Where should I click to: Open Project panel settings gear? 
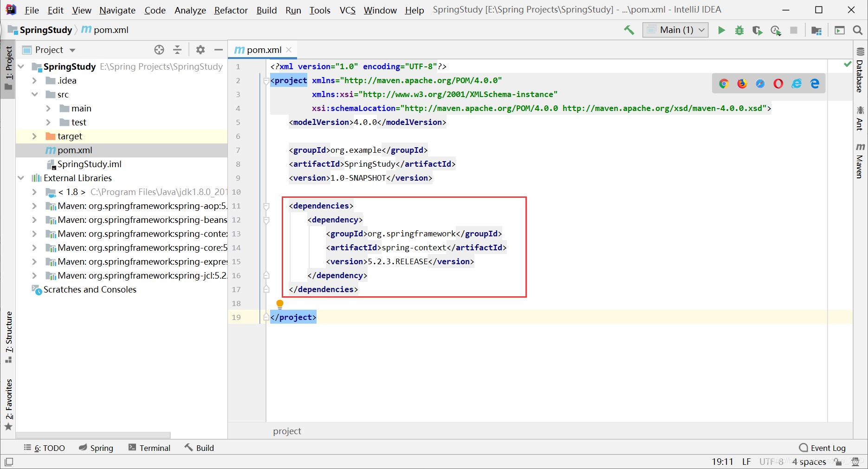pyautogui.click(x=201, y=50)
